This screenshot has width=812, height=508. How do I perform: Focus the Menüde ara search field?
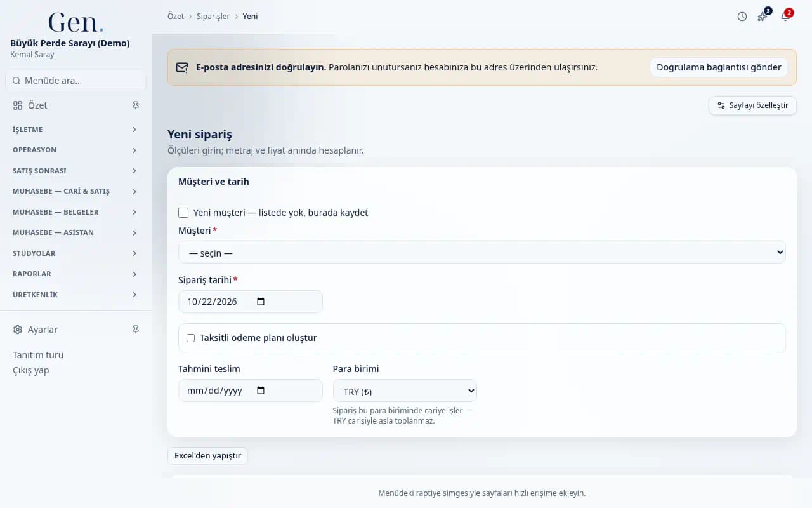click(x=75, y=81)
